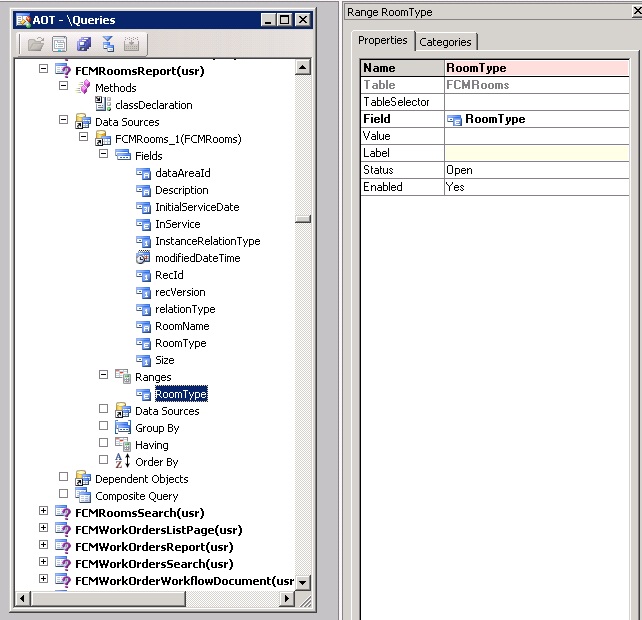Image resolution: width=642 pixels, height=620 pixels.
Task: Click the box beside Group By
Action: click(104, 426)
